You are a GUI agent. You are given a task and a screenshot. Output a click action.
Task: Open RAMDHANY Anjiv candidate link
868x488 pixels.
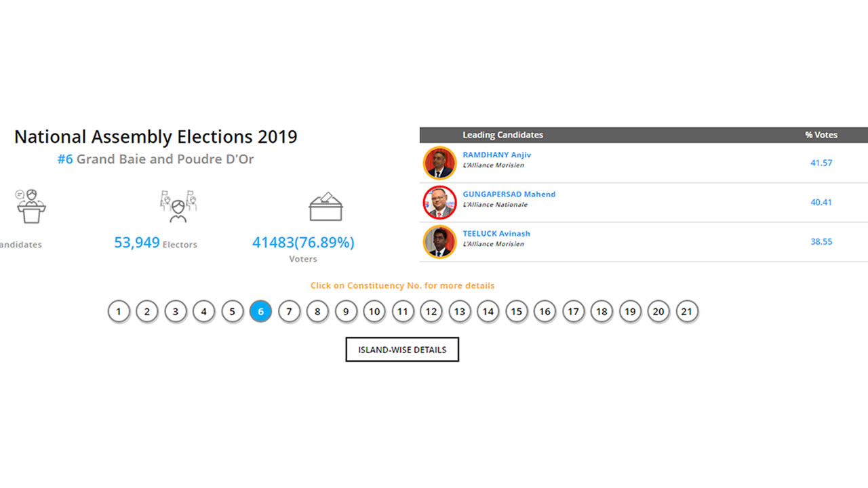496,155
